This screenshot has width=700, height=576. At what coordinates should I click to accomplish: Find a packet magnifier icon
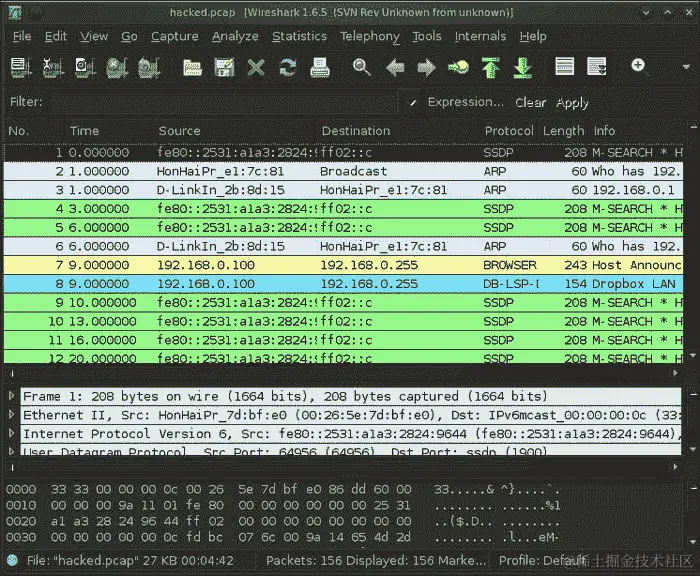(362, 67)
